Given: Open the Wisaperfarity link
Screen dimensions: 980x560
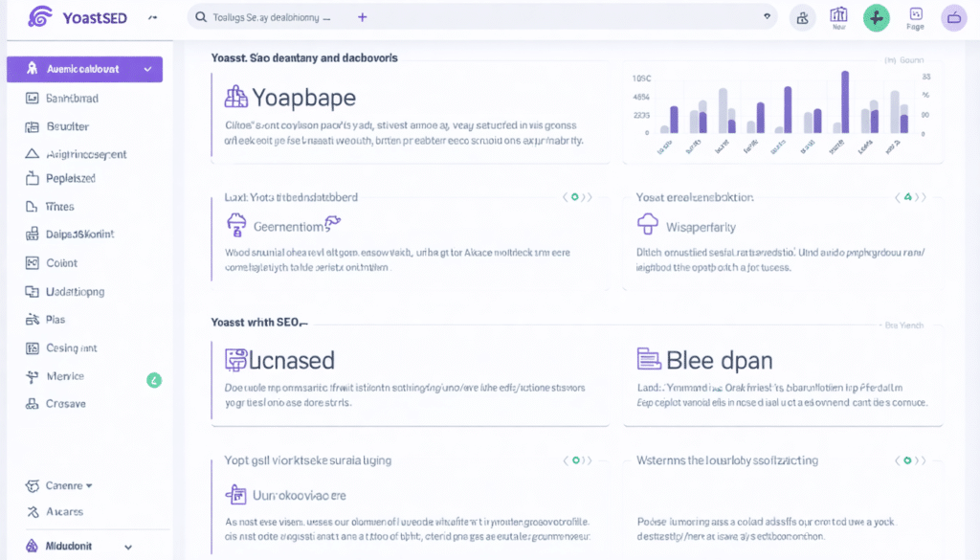Looking at the screenshot, I should coord(701,228).
